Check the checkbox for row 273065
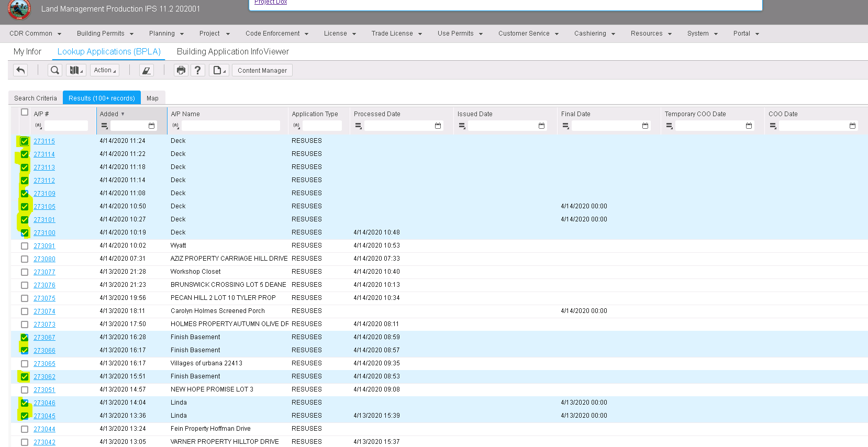The width and height of the screenshot is (868, 447). click(25, 364)
